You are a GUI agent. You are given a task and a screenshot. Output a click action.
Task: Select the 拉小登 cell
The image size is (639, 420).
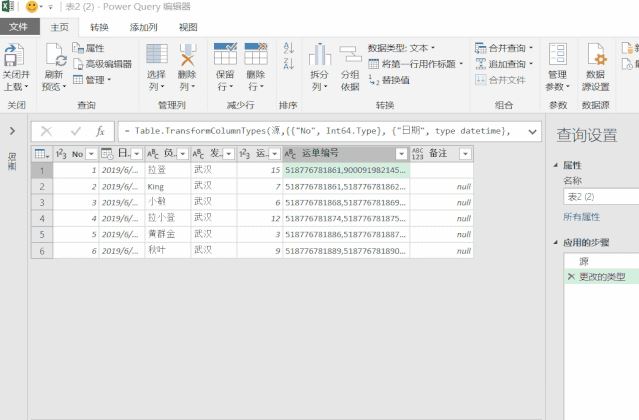tap(167, 218)
